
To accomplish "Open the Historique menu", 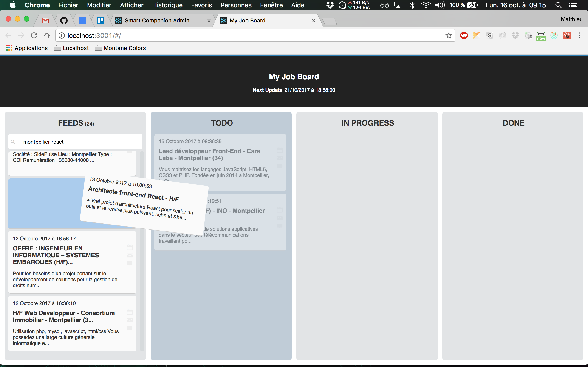I will click(167, 5).
